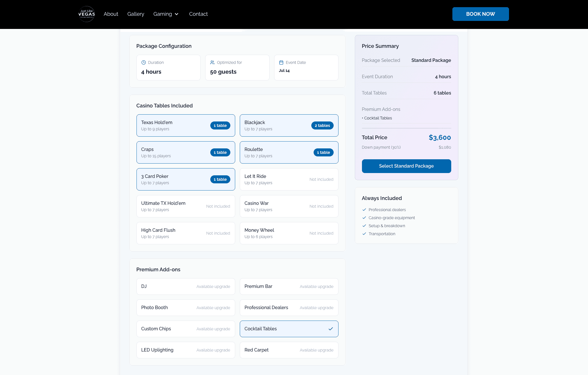Screen dimensions: 588x375
Task: Add the High Card Flush table
Action: (186, 233)
